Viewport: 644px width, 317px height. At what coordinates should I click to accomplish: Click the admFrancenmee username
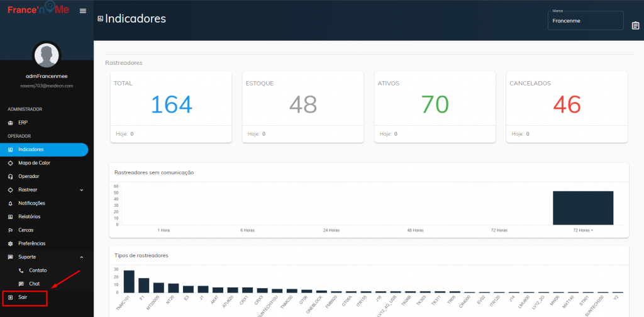click(x=47, y=76)
